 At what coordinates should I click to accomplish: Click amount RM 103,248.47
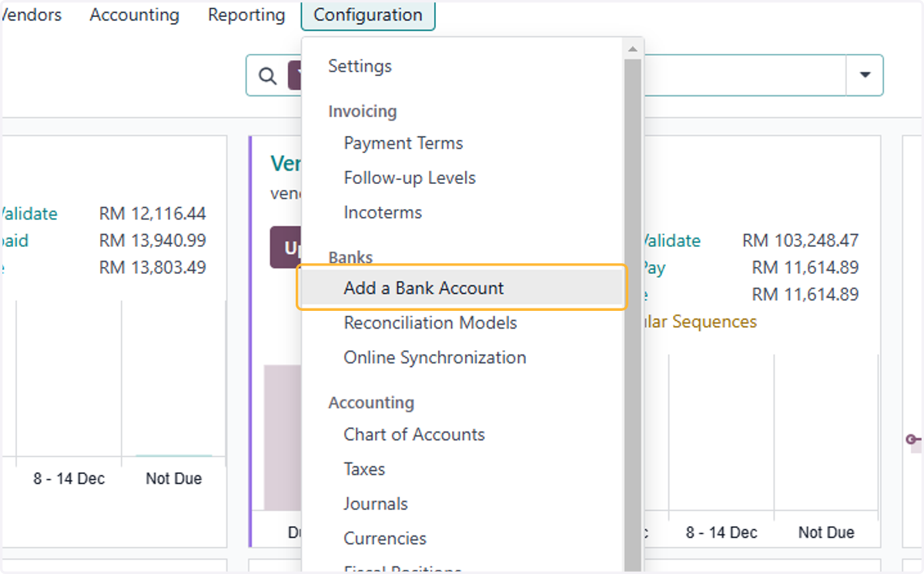tap(800, 241)
